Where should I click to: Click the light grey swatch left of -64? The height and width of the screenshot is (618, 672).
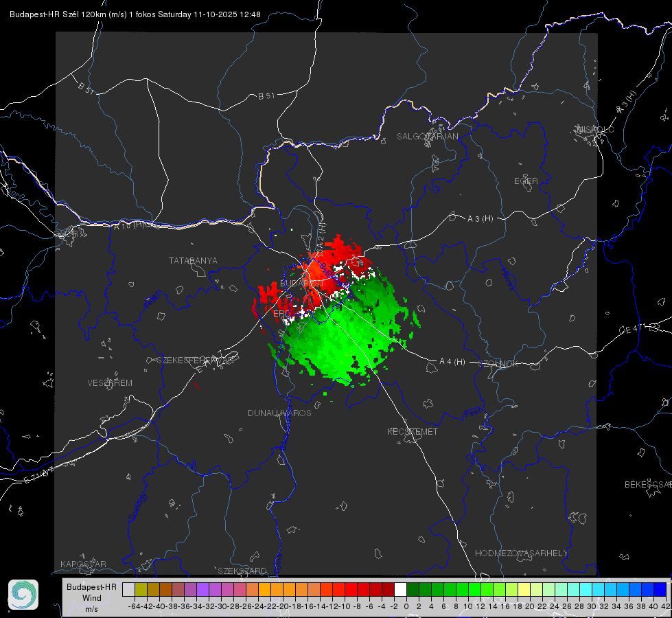tap(128, 590)
